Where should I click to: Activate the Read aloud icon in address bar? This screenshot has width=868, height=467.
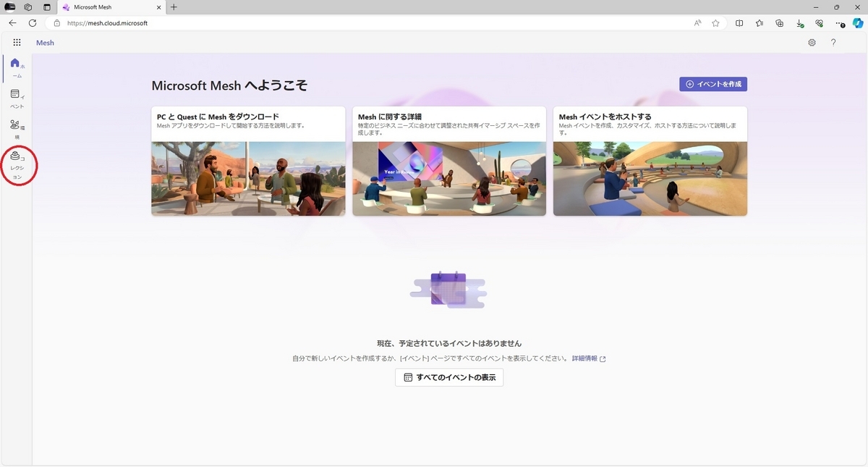point(697,23)
